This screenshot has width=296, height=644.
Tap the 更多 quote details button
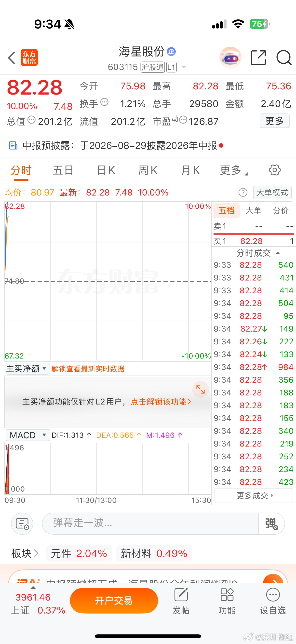(274, 121)
